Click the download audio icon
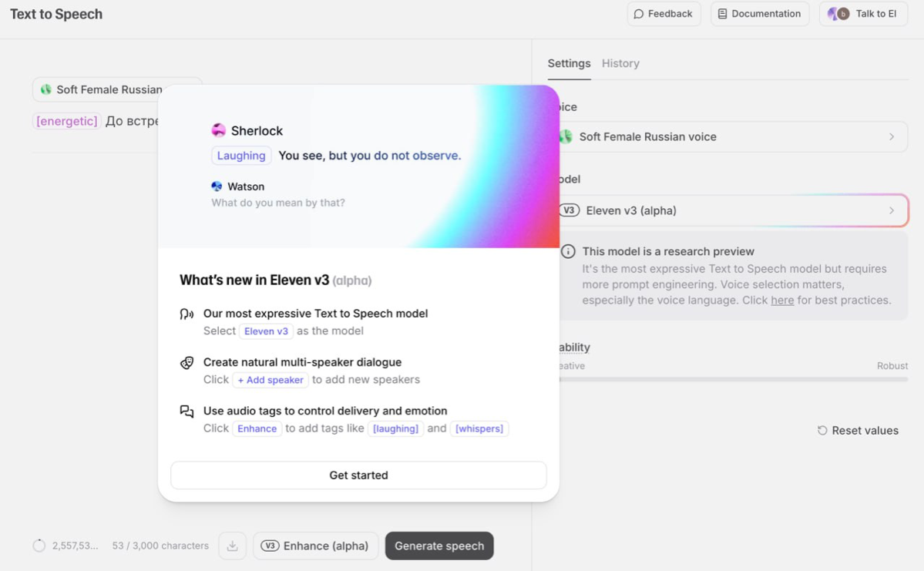924x571 pixels. tap(232, 546)
